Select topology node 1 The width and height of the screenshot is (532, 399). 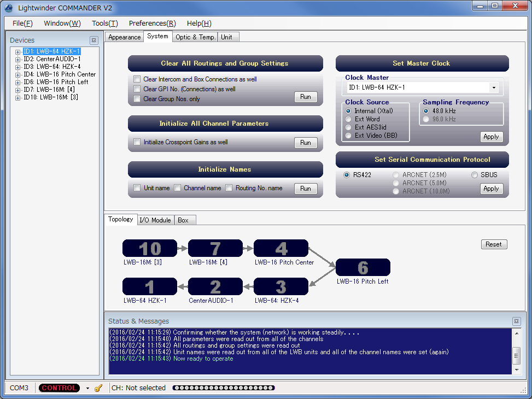pos(150,286)
